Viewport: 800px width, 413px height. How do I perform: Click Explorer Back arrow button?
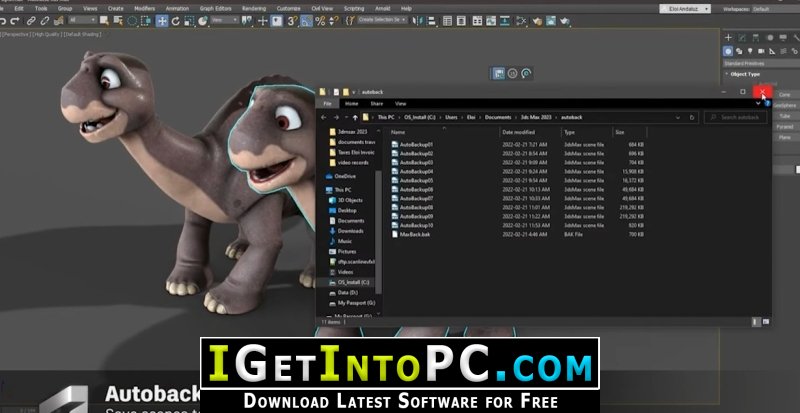point(323,117)
